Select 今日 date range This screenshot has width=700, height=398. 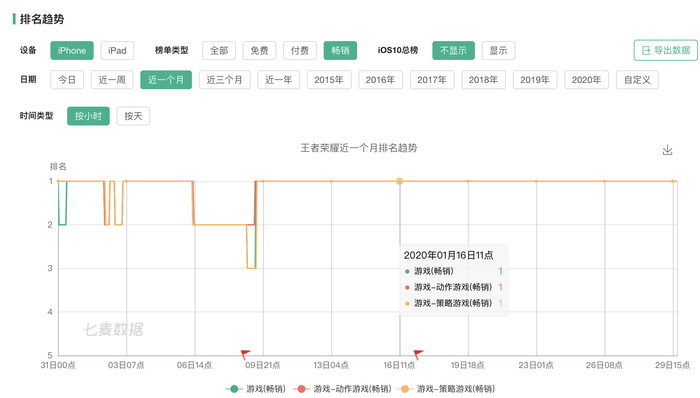click(67, 80)
